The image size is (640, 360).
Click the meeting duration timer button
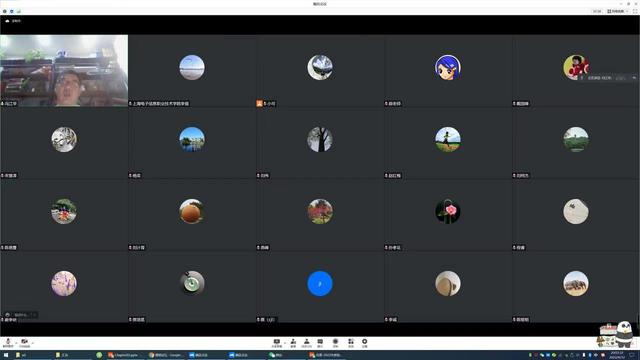[597, 11]
